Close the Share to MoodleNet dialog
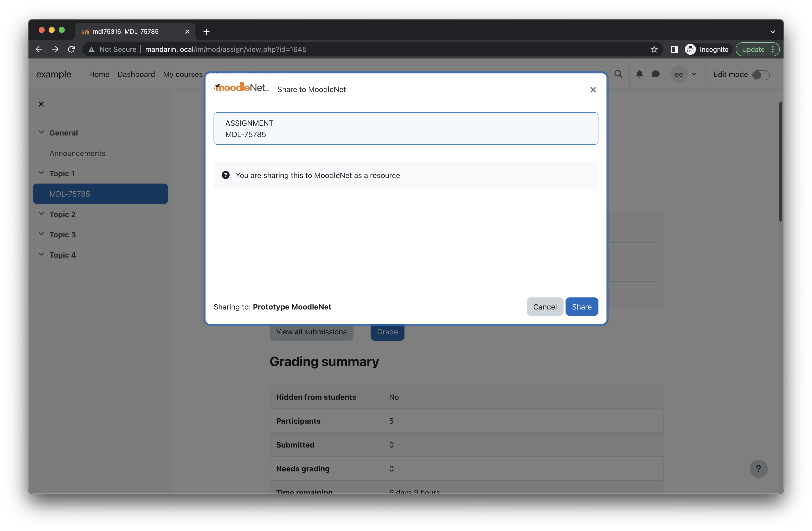Image resolution: width=812 pixels, height=531 pixels. [x=593, y=90]
